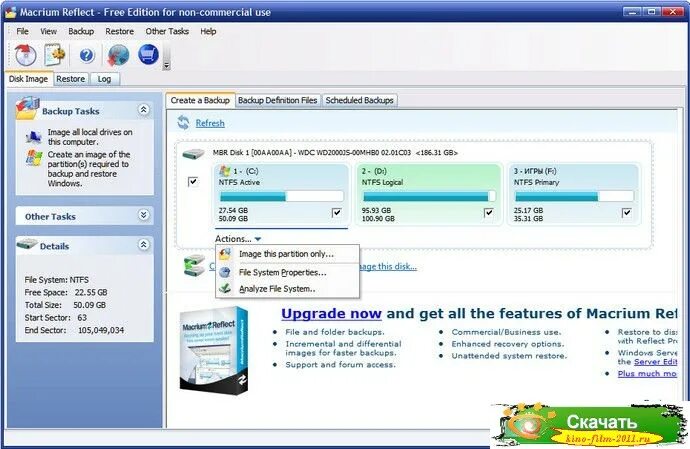Select the 3 - ИГРЫ (F:) partition label

coord(535,171)
